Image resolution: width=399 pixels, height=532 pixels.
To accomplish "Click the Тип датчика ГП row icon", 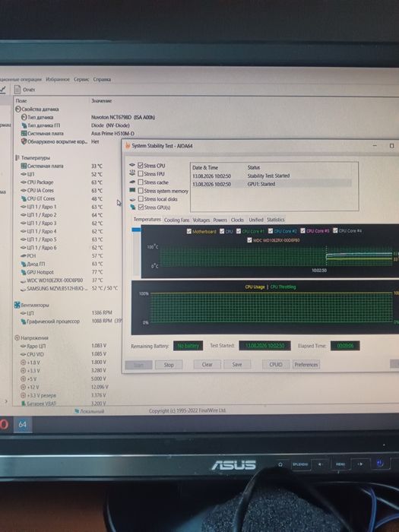I will pyautogui.click(x=24, y=125).
